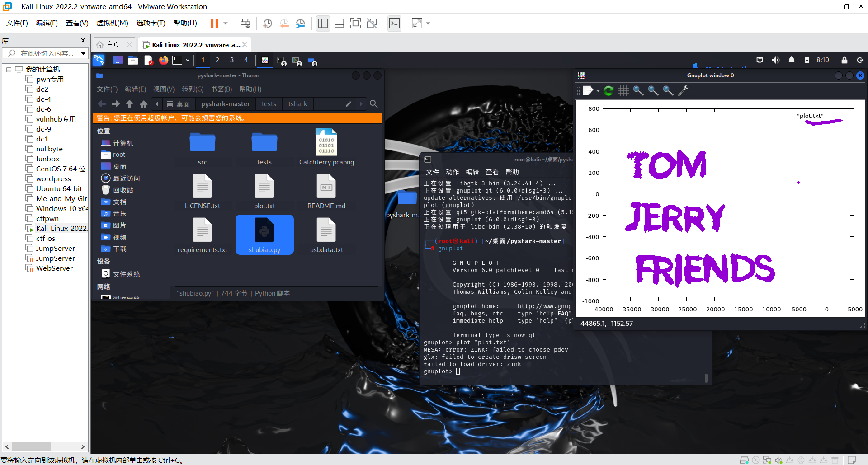The height and width of the screenshot is (465, 868).
Task: Click the terminal taskbar group with badge 5
Action: click(282, 61)
